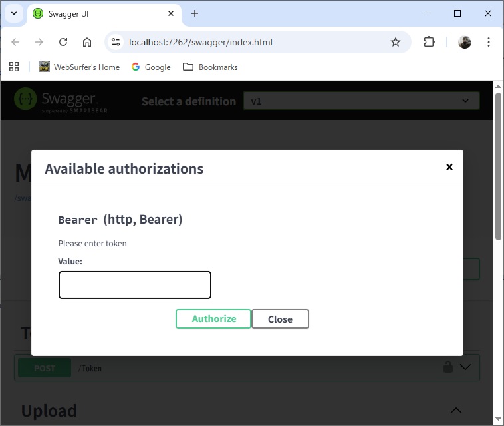
Task: Click the lock icon on POST /Token
Action: [447, 367]
